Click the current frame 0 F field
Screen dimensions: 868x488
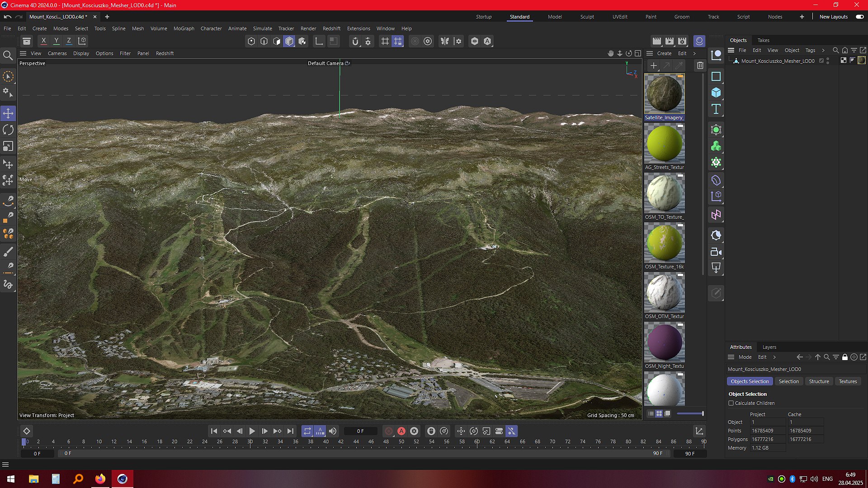click(x=360, y=432)
